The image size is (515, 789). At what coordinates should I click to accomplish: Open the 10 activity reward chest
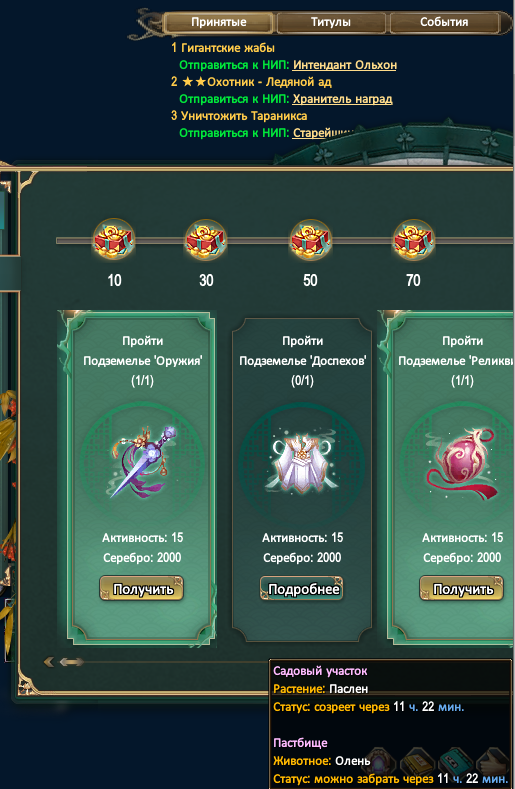click(x=114, y=240)
